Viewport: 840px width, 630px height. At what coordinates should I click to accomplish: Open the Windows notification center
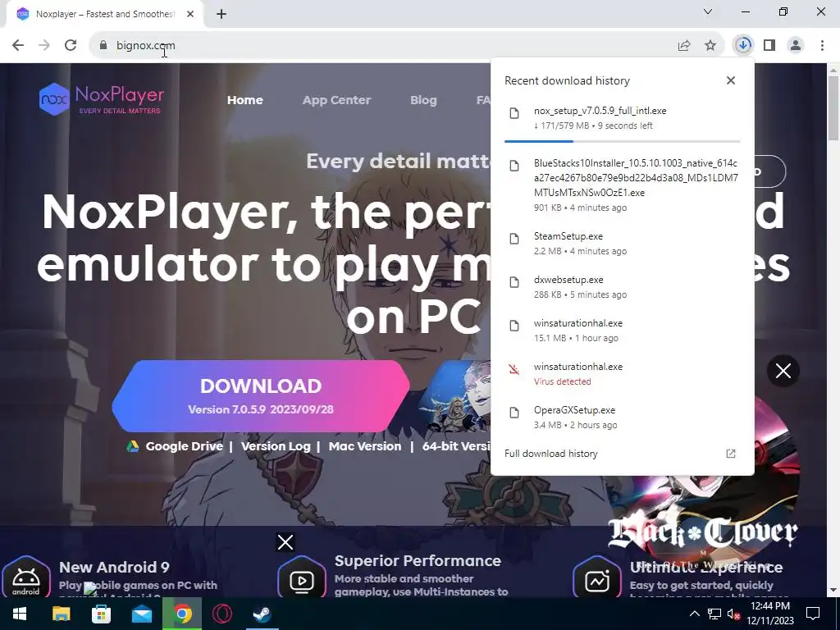tap(813, 614)
